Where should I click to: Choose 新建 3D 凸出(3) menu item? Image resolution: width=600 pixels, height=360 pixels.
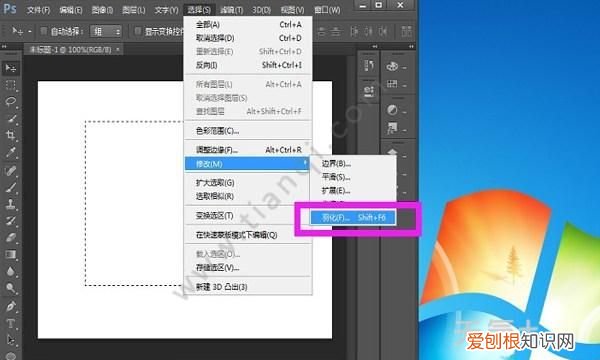click(x=248, y=287)
